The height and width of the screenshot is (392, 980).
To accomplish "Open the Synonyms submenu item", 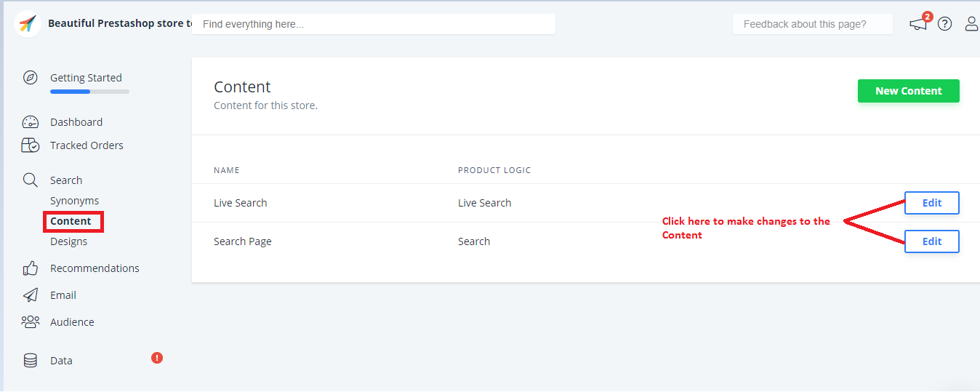I will pos(74,201).
